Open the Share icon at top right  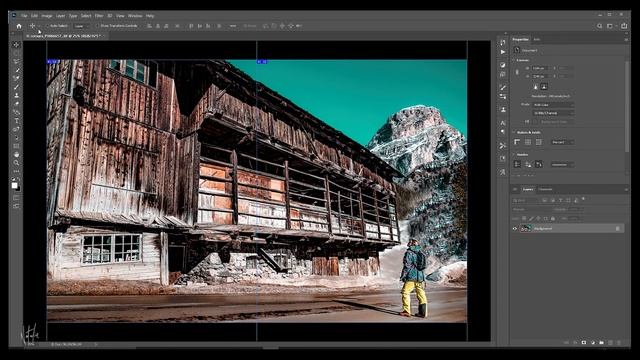pyautogui.click(x=624, y=26)
